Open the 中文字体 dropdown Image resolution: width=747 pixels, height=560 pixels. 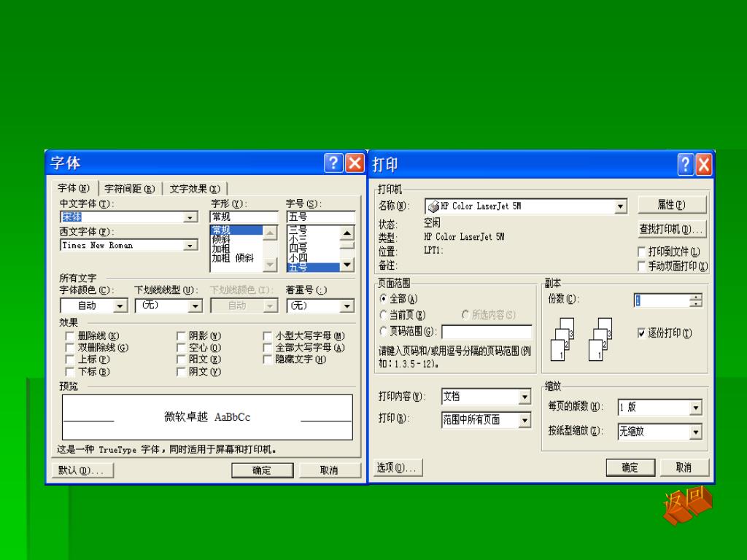pos(190,217)
